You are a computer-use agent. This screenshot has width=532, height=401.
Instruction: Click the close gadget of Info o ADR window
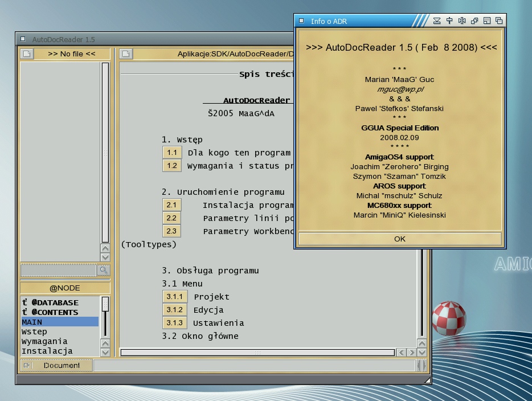301,21
